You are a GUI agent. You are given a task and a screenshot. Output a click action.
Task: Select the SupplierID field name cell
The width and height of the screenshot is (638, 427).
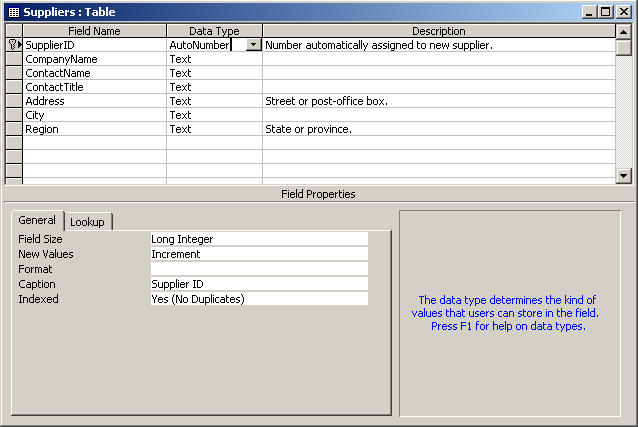(x=94, y=45)
